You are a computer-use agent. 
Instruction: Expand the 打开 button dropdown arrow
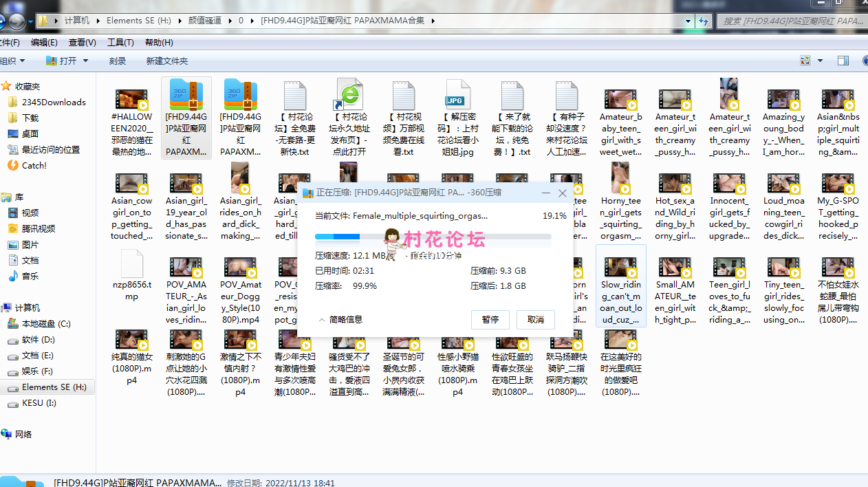click(x=86, y=61)
